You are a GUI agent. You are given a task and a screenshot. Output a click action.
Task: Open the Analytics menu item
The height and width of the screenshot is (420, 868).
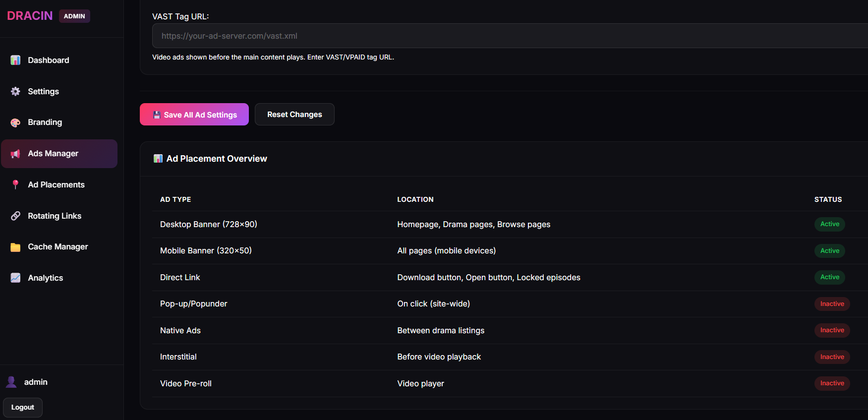point(46,278)
